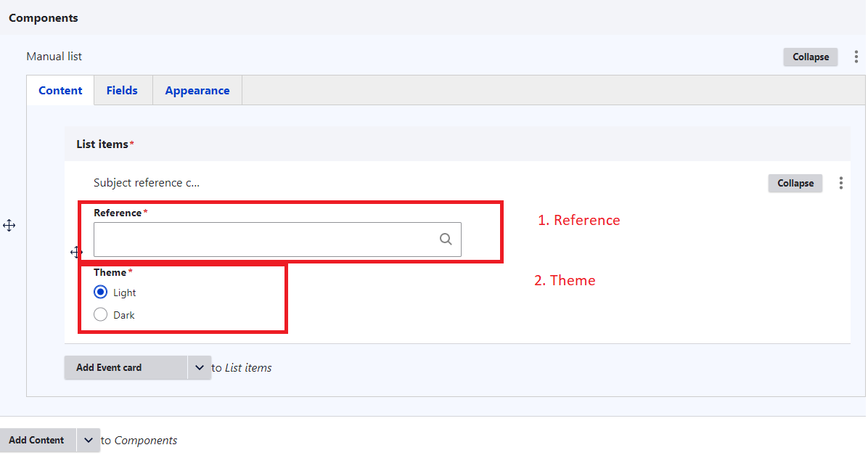Click the Theme field label
868x458 pixels.
coord(110,272)
